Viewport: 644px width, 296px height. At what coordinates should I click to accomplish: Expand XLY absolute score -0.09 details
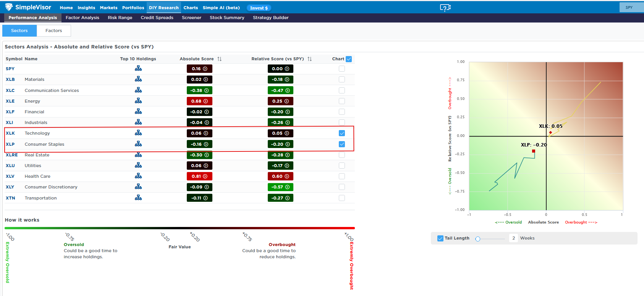(199, 187)
